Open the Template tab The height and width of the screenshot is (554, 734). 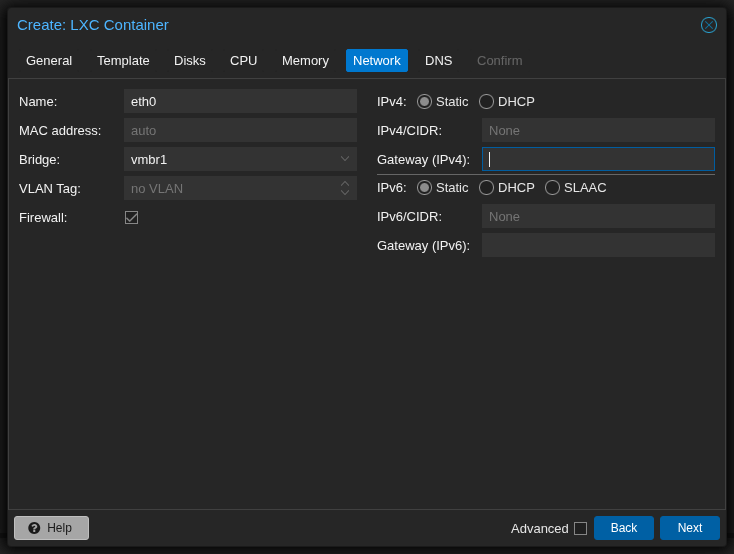tap(123, 60)
